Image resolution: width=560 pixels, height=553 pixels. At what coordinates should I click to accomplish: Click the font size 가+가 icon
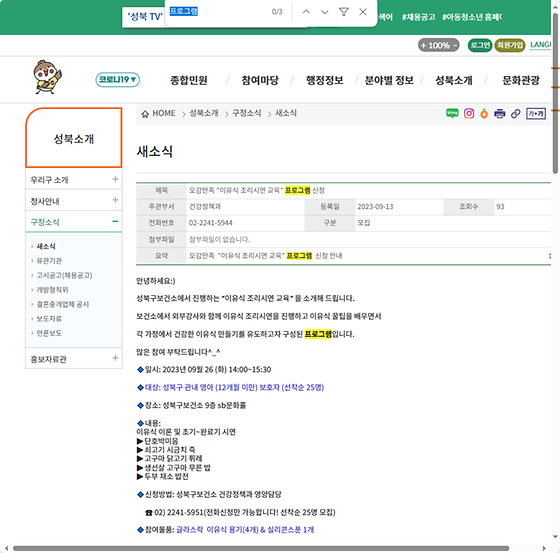pyautogui.click(x=536, y=114)
